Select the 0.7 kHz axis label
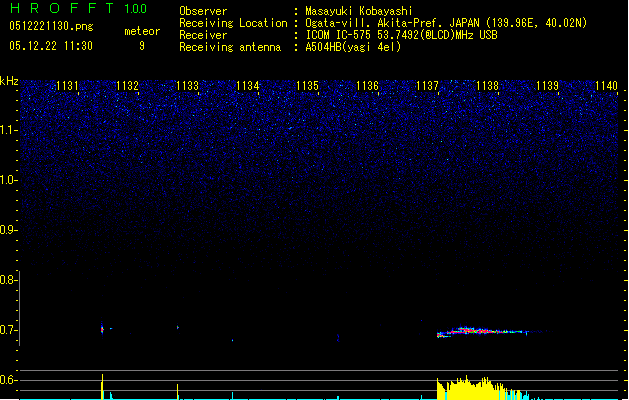The height and width of the screenshot is (400, 629). coord(8,330)
